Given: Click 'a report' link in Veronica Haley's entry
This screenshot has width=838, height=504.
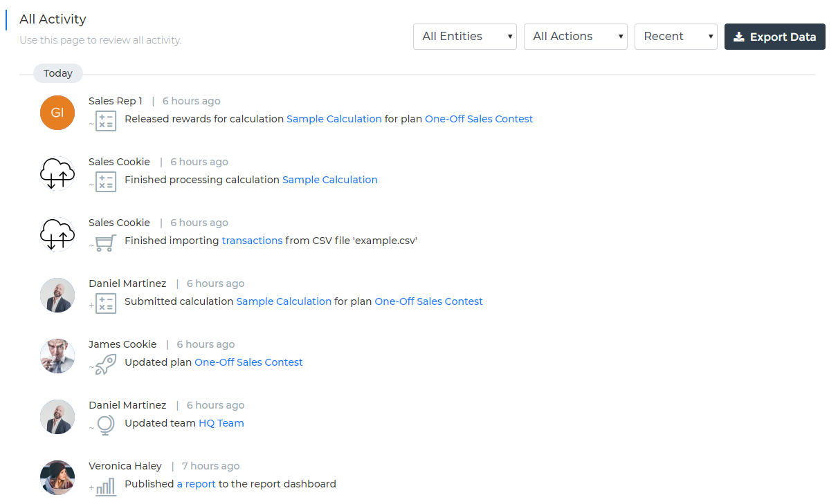Looking at the screenshot, I should 197,484.
